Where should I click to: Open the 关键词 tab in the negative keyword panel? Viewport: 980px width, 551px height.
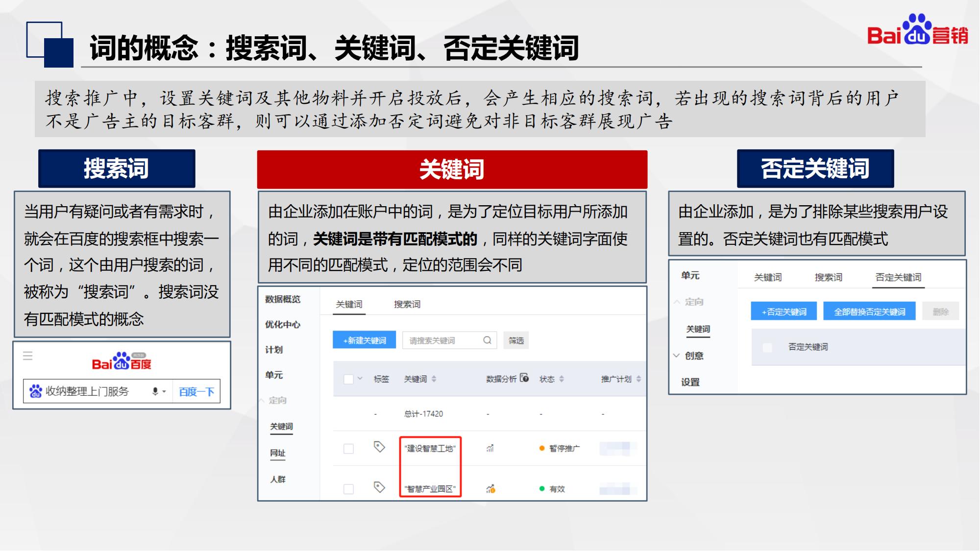(x=767, y=277)
